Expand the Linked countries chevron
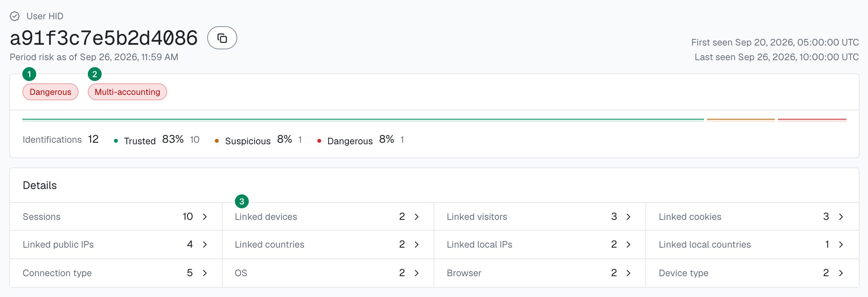The width and height of the screenshot is (868, 297). 417,245
